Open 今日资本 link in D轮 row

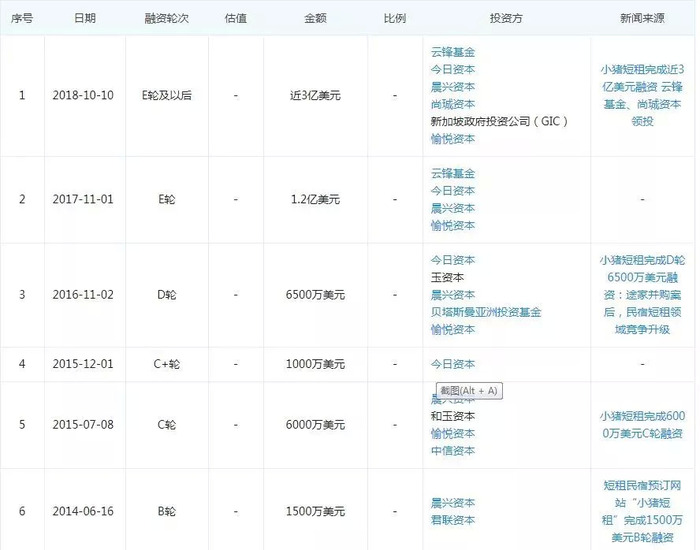click(452, 260)
